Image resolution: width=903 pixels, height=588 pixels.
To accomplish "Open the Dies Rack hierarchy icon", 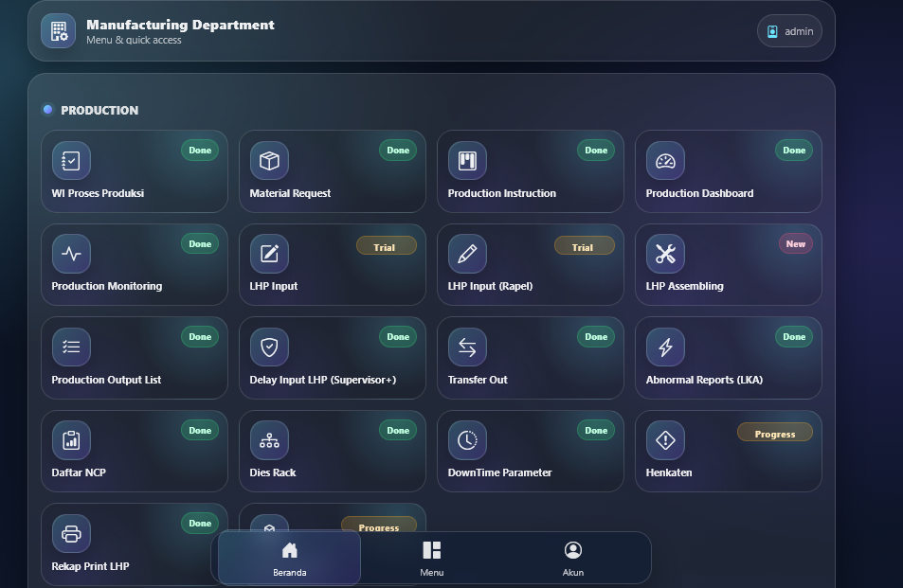I will click(x=269, y=440).
